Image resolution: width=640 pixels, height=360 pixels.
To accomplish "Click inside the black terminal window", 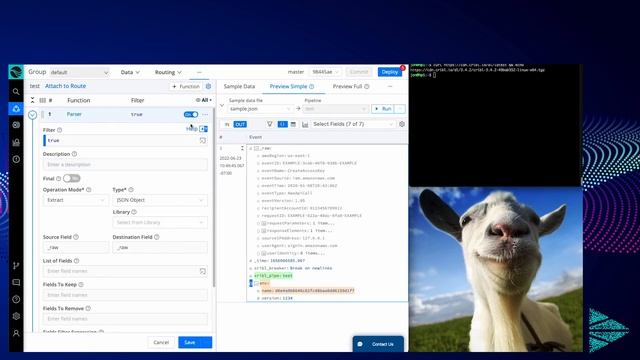I will click(496, 125).
